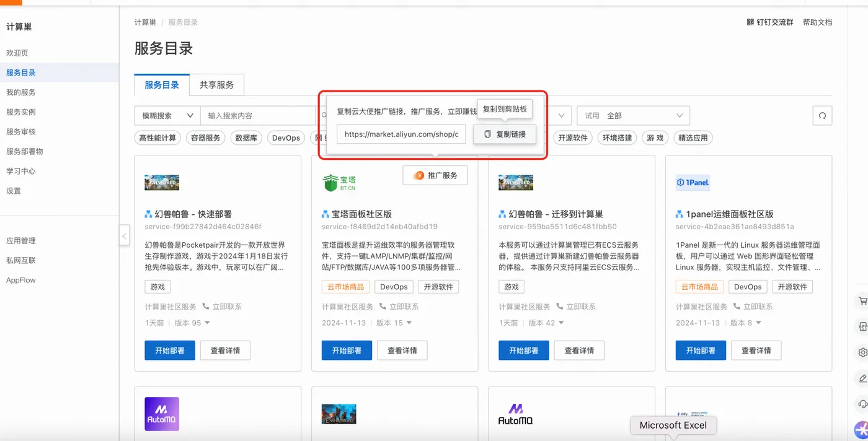This screenshot has width=868, height=441.
Task: Open 应用管理 in sidebar
Action: tap(21, 241)
